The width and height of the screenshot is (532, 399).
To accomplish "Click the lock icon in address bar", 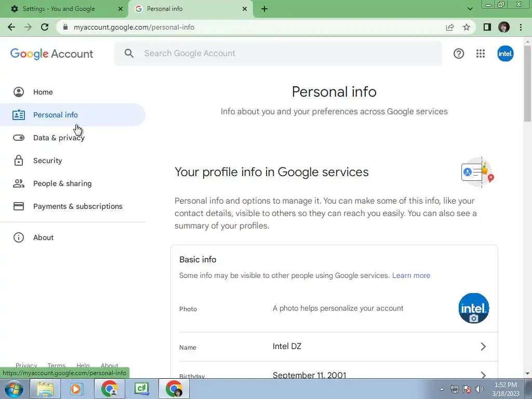I will [x=65, y=27].
